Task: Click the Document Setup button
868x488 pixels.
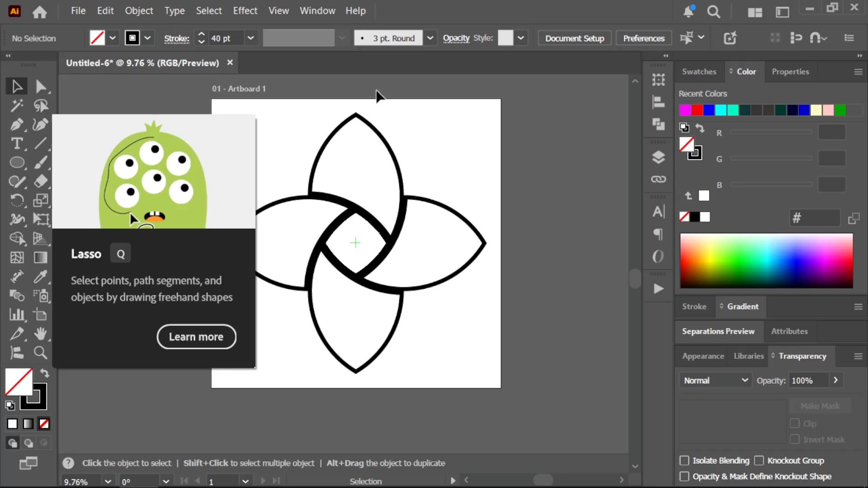Action: pyautogui.click(x=575, y=38)
